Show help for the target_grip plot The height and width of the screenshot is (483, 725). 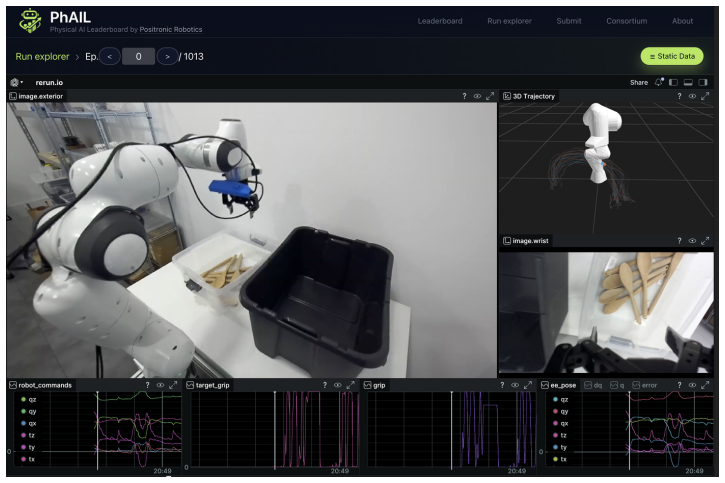click(x=325, y=385)
